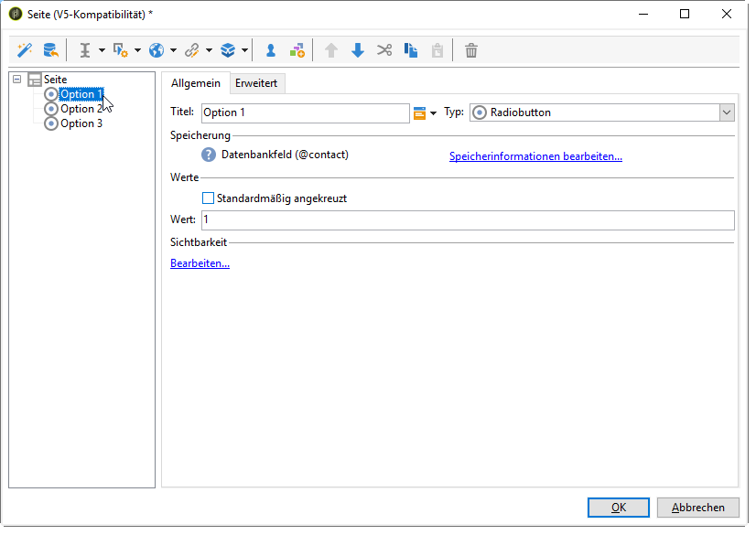Open the dropdown beside the link icon
The image size is (756, 535).
pos(209,50)
